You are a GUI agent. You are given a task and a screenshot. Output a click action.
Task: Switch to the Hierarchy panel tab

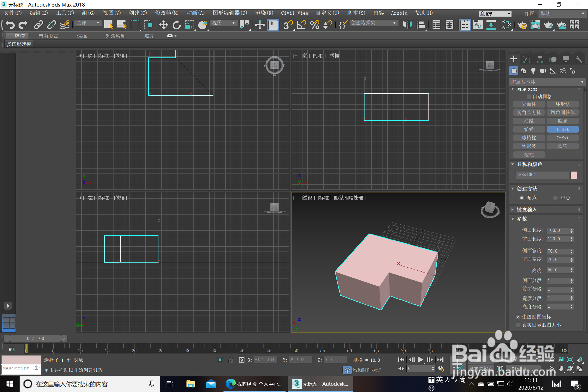coord(540,59)
